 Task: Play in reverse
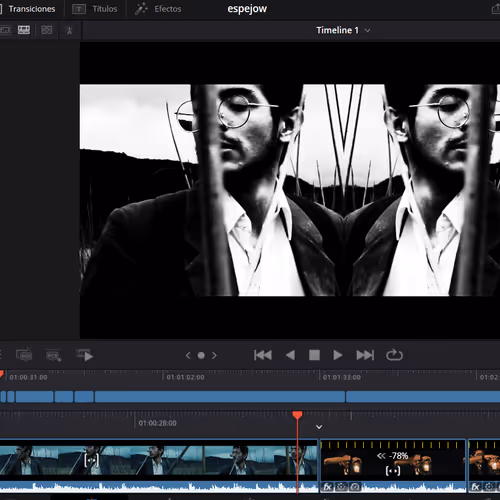coord(290,355)
